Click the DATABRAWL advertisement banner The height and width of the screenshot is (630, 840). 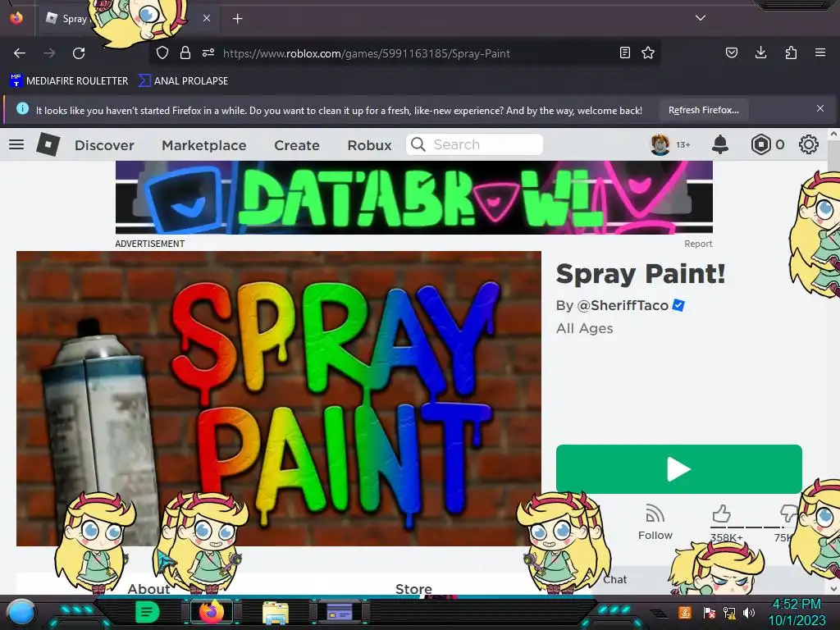coord(413,198)
